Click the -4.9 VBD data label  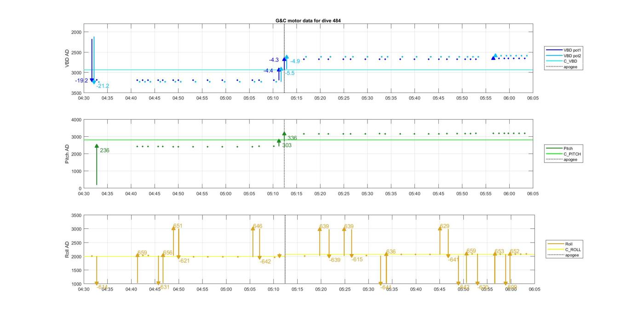[295, 61]
